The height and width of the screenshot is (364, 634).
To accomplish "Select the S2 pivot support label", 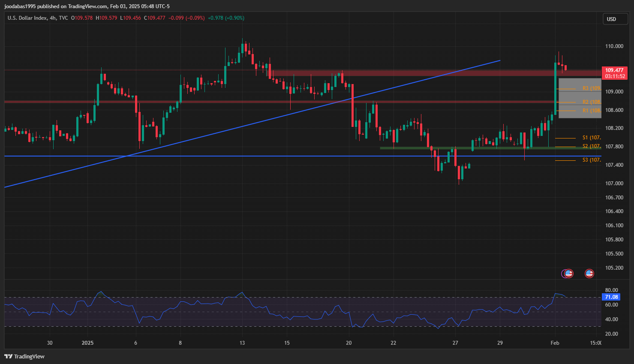I will [x=591, y=147].
